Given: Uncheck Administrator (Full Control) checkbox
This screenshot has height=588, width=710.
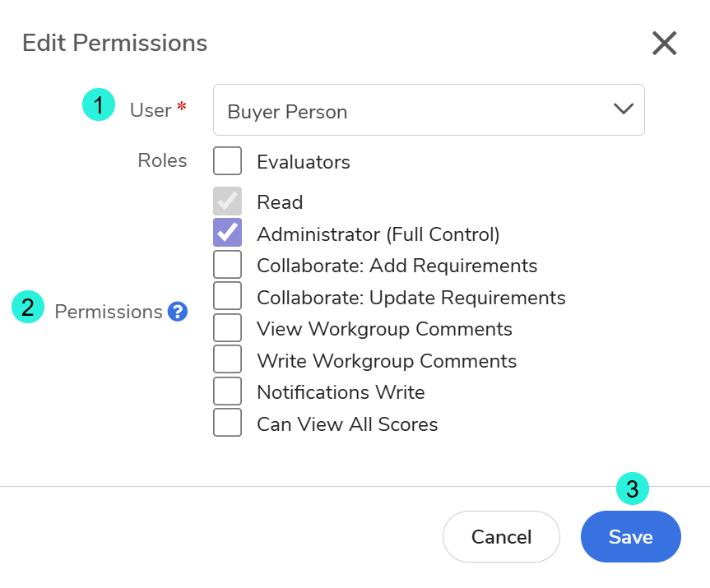Looking at the screenshot, I should [227, 233].
